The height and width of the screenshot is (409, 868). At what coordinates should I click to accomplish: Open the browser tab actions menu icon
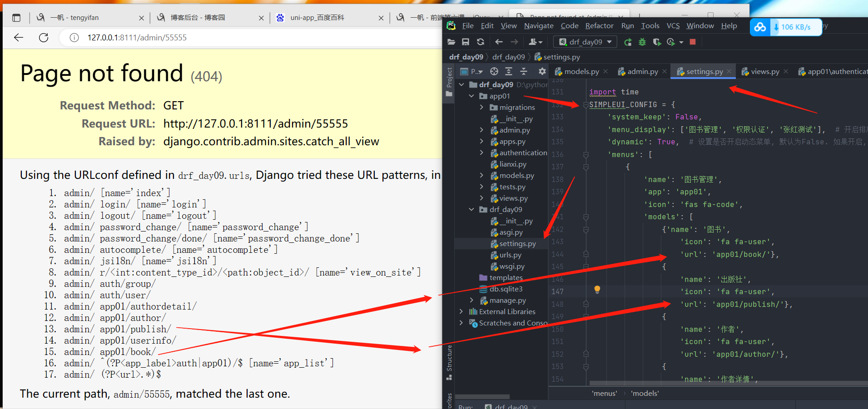(x=16, y=18)
